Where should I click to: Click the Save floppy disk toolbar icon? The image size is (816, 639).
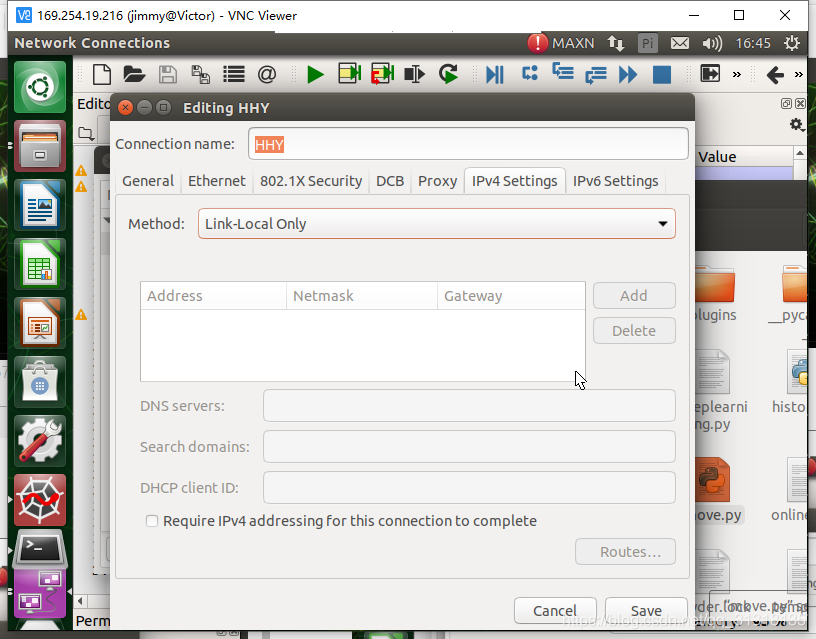(168, 74)
